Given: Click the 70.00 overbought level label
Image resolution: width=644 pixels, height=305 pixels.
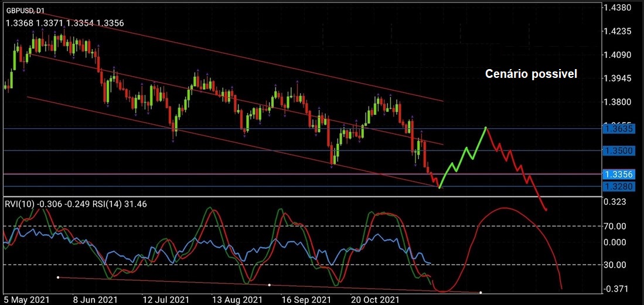Looking at the screenshot, I should pyautogui.click(x=616, y=226).
